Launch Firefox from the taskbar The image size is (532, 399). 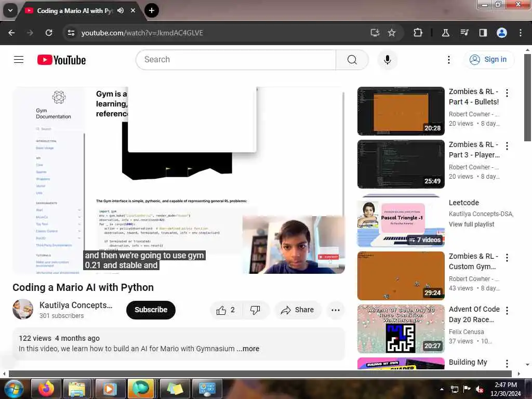[46, 389]
